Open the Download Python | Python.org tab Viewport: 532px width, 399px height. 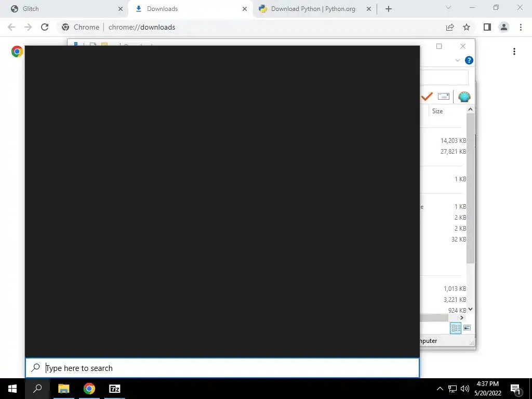coord(315,9)
